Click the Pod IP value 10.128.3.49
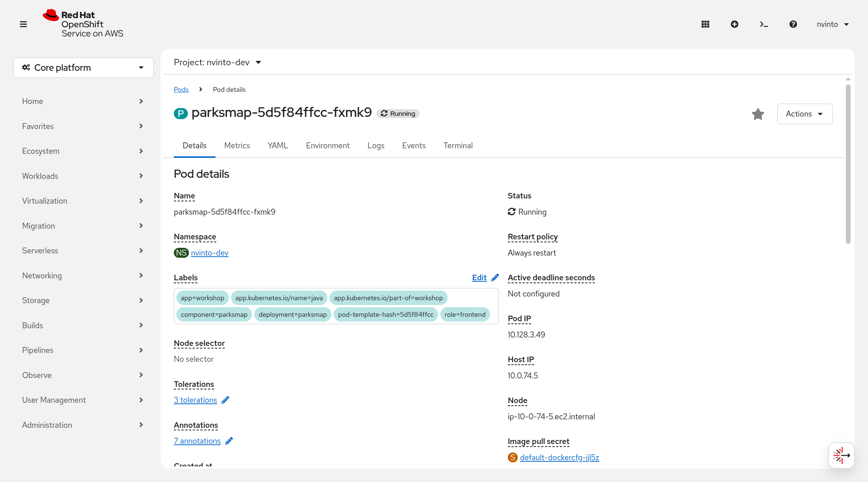The image size is (868, 482). [x=526, y=335]
